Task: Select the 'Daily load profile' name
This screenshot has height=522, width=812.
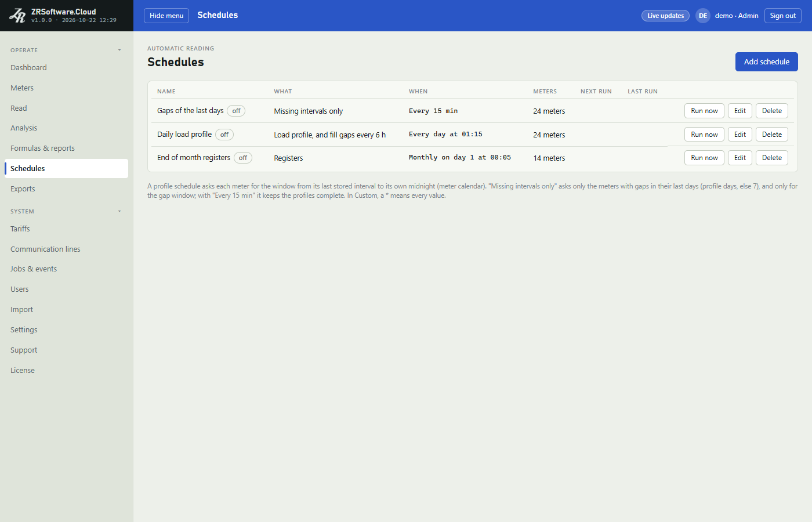Action: point(184,135)
